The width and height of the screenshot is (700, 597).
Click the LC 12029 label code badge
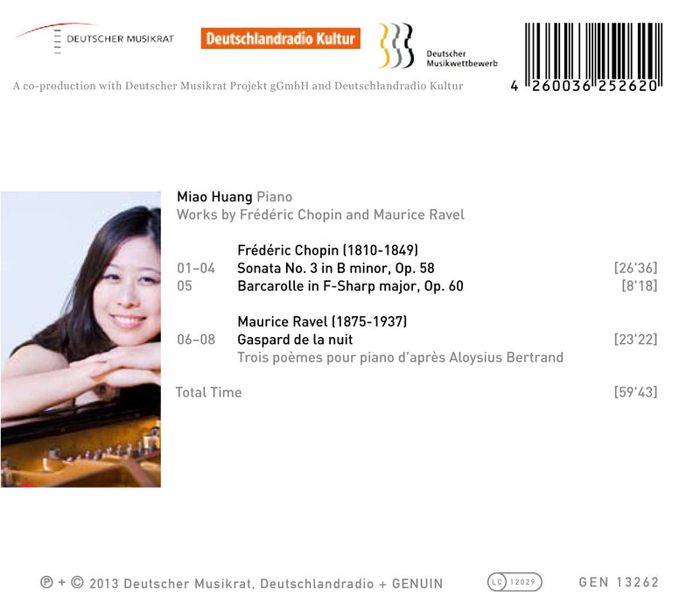coord(514,582)
